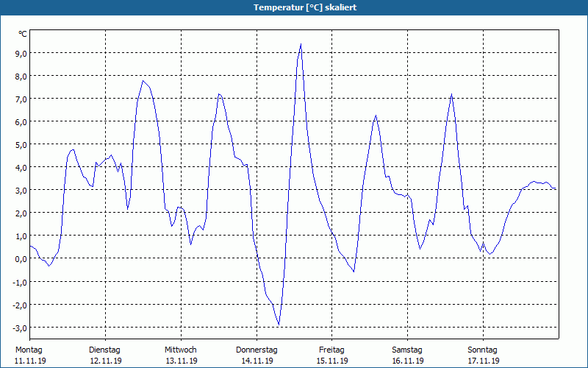This screenshot has height=368, width=588.
Task: Click the 'Freitag' day label
Action: point(332,350)
